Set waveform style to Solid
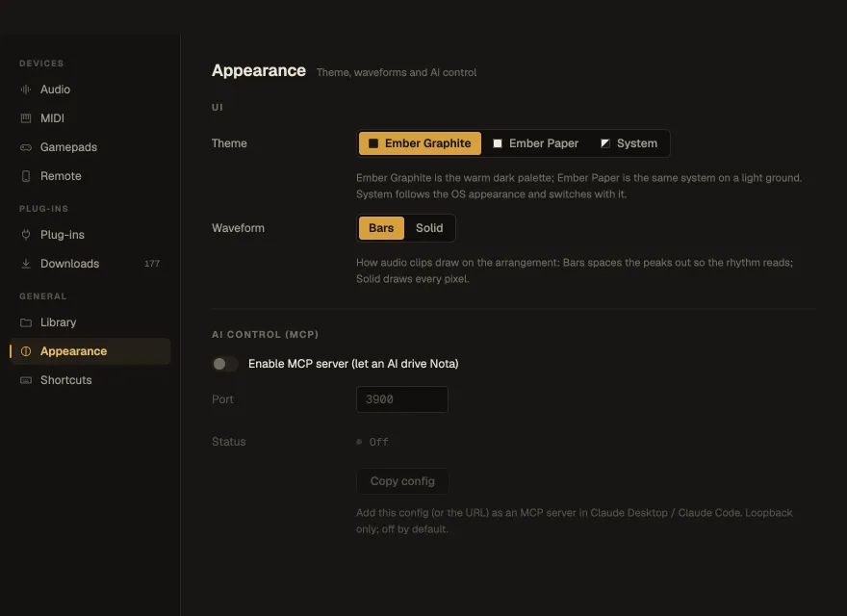The width and height of the screenshot is (847, 616). 429,228
